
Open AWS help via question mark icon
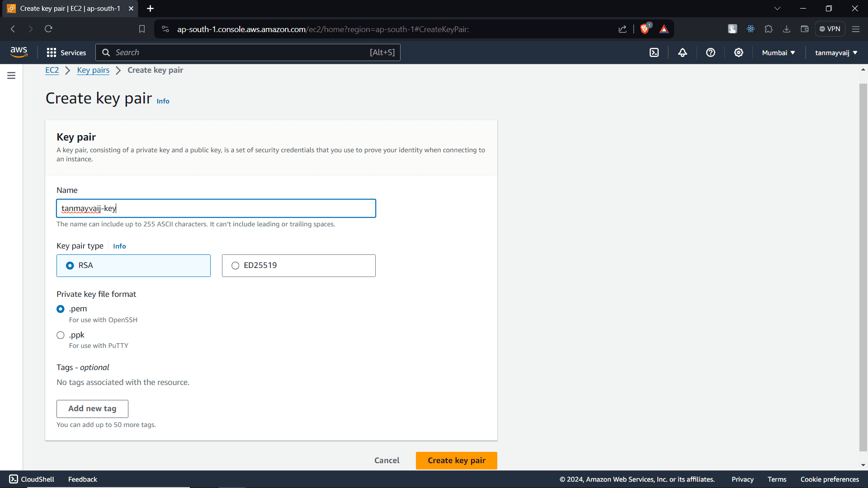(710, 52)
